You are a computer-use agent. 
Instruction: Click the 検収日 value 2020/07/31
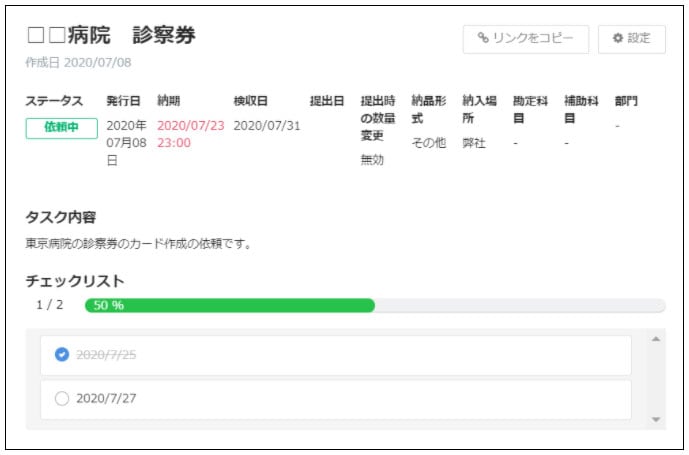(267, 126)
